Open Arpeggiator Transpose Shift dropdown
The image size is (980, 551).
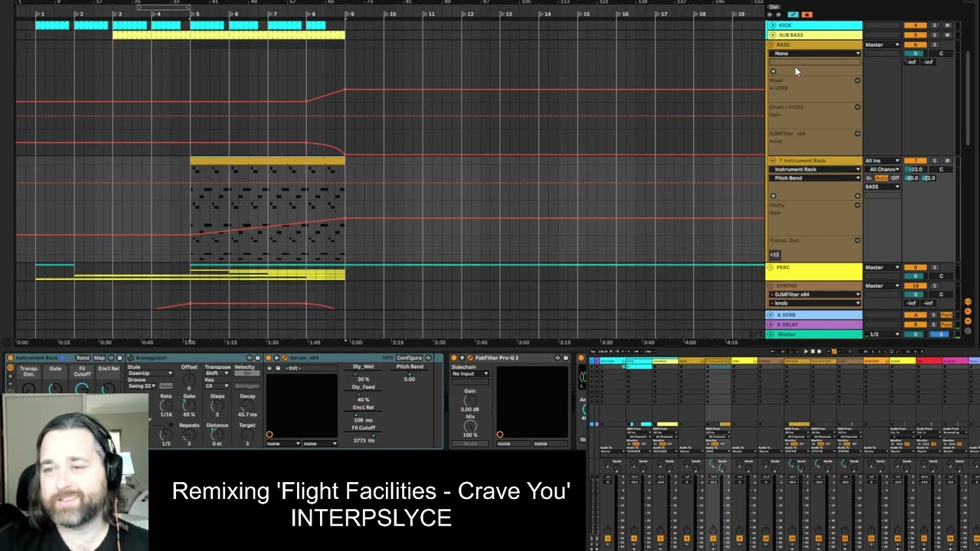click(217, 373)
